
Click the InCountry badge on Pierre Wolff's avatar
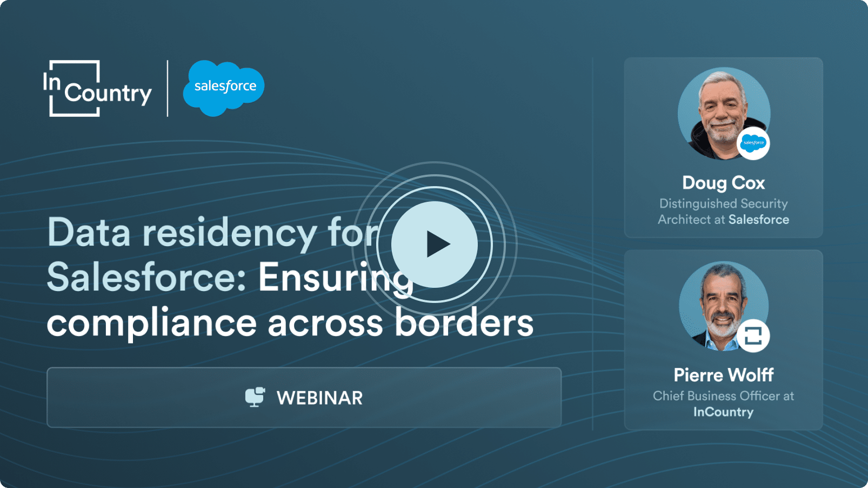click(x=753, y=336)
